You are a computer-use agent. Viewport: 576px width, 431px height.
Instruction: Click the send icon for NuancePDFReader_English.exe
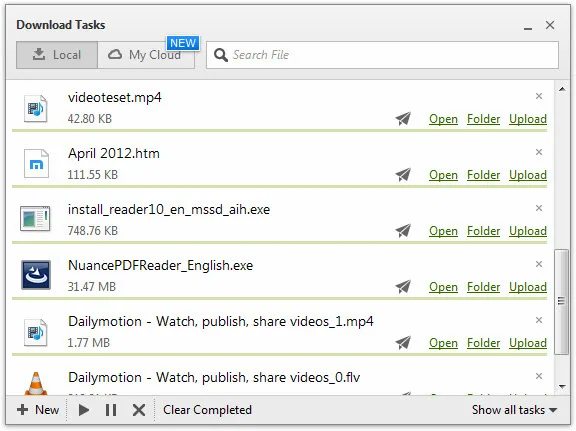point(403,287)
